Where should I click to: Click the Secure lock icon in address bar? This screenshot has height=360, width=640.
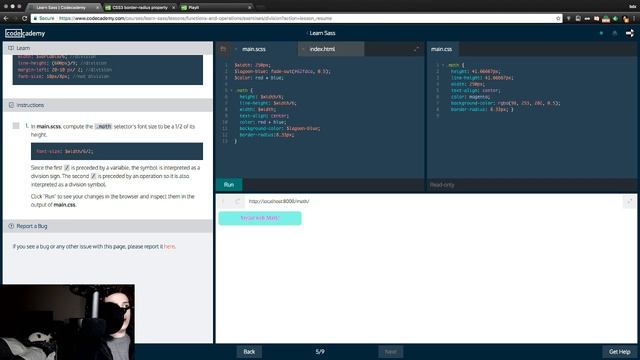pyautogui.click(x=36, y=18)
